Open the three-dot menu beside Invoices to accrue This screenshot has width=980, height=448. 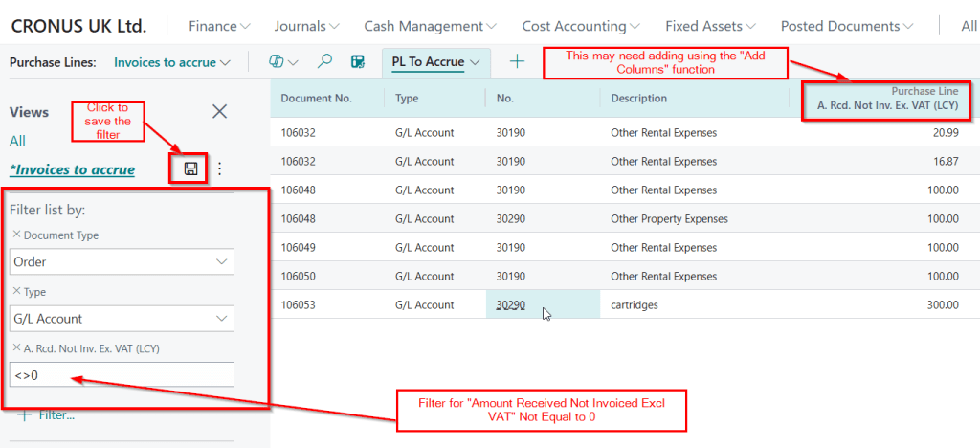(219, 169)
